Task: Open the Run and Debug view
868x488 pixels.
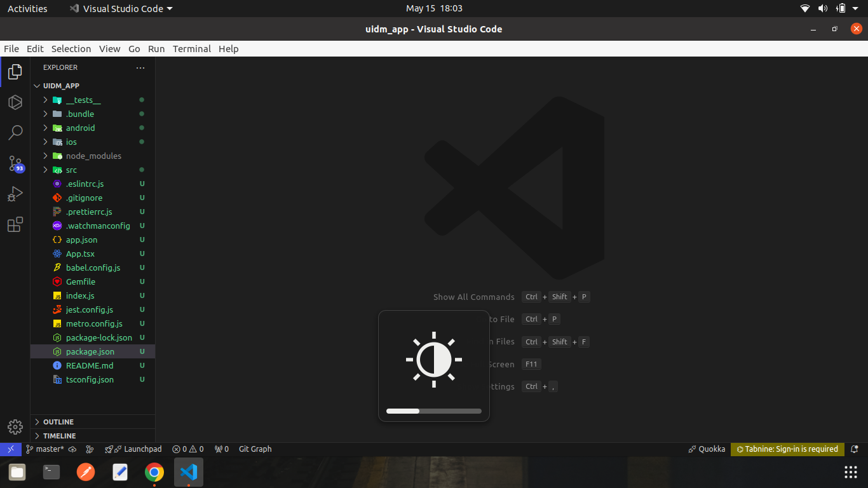Action: [15, 194]
